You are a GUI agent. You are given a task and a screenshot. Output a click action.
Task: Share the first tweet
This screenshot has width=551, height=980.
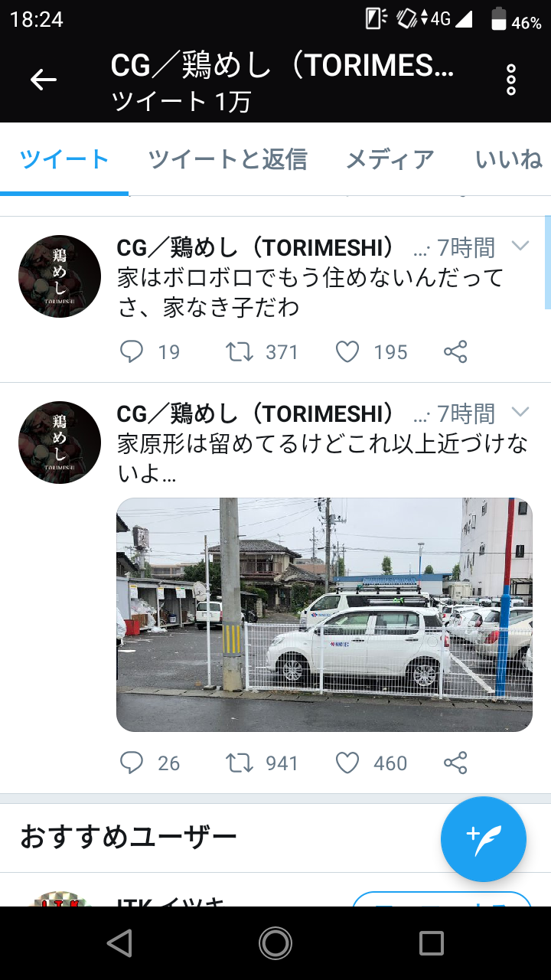455,352
